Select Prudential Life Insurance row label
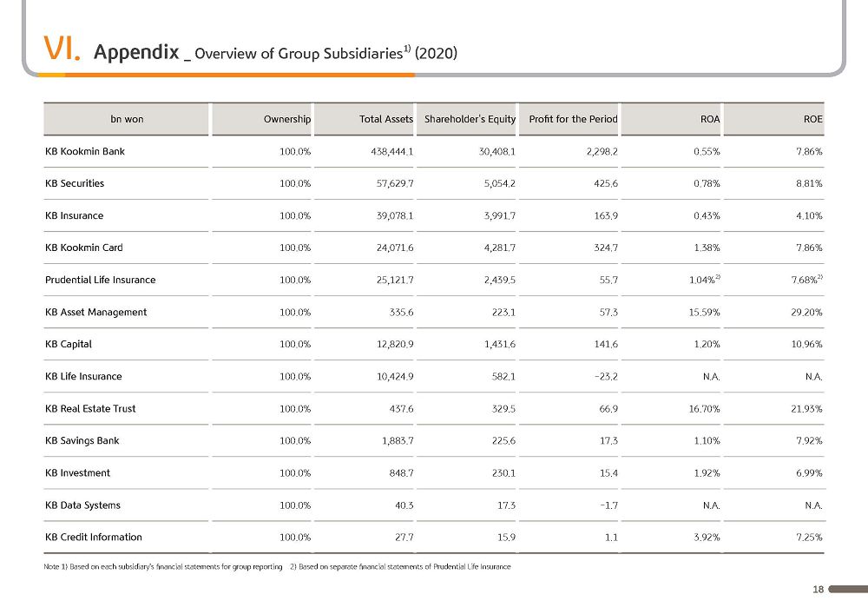The width and height of the screenshot is (868, 614). (100, 280)
